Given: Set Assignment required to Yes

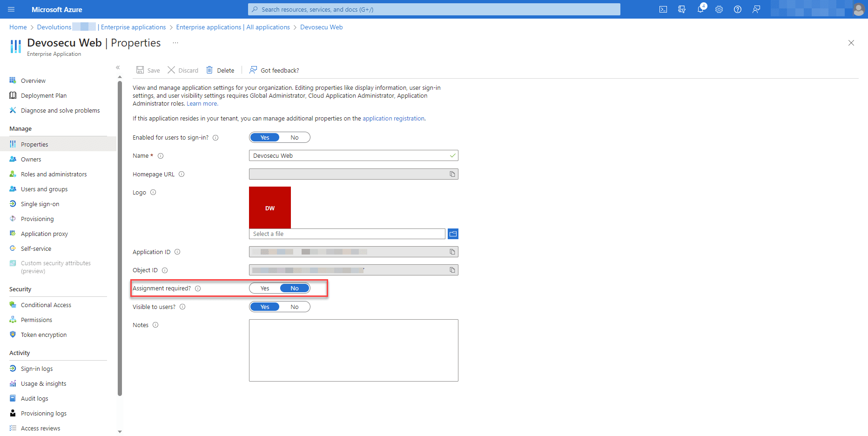Looking at the screenshot, I should tap(265, 288).
